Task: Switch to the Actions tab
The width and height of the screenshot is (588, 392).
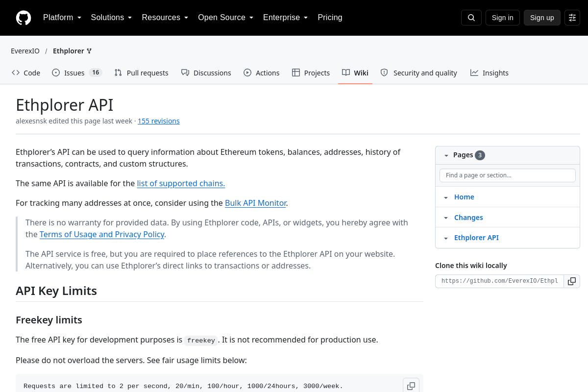Action: [261, 73]
